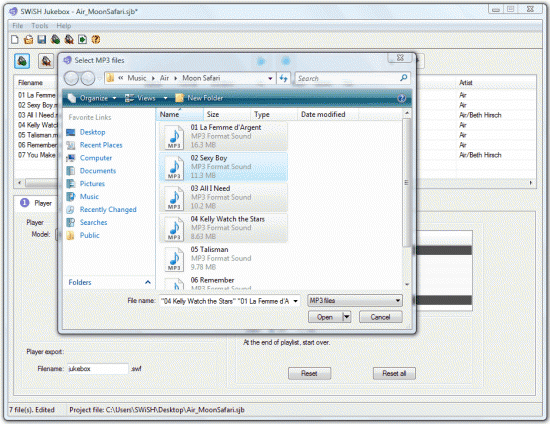Select the 05 Talisman MP3 file

[x=223, y=258]
